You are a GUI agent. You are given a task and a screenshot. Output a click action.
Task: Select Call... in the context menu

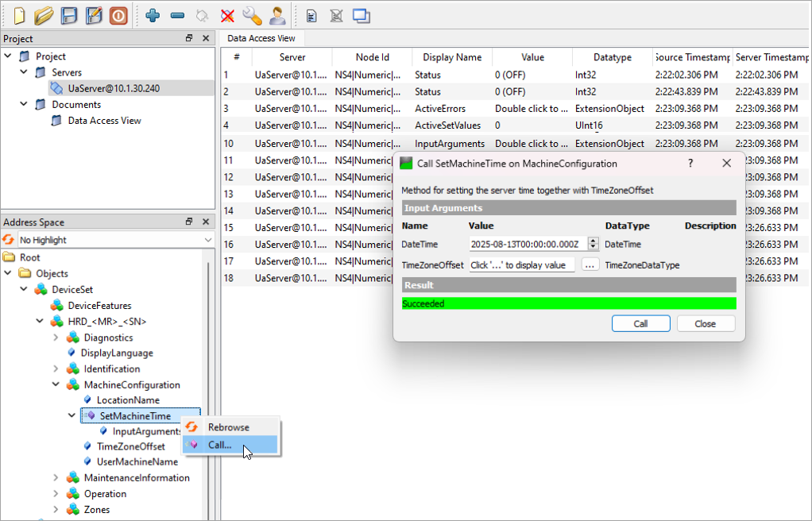tap(220, 445)
